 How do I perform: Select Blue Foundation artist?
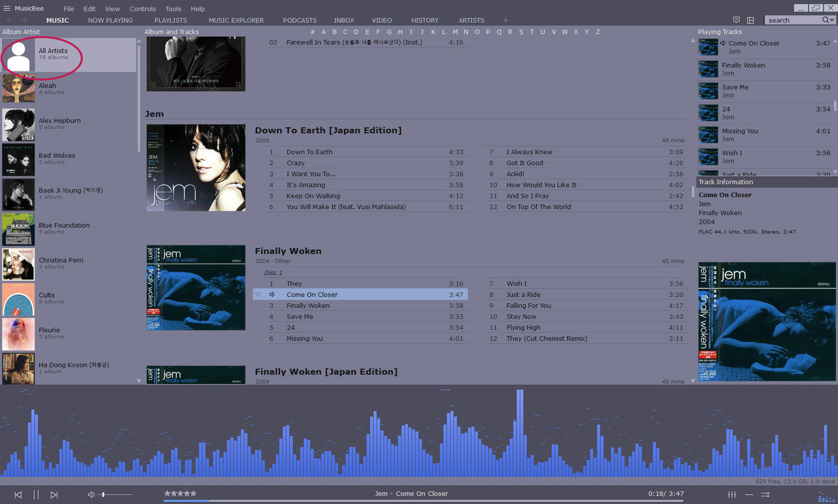[x=69, y=228]
